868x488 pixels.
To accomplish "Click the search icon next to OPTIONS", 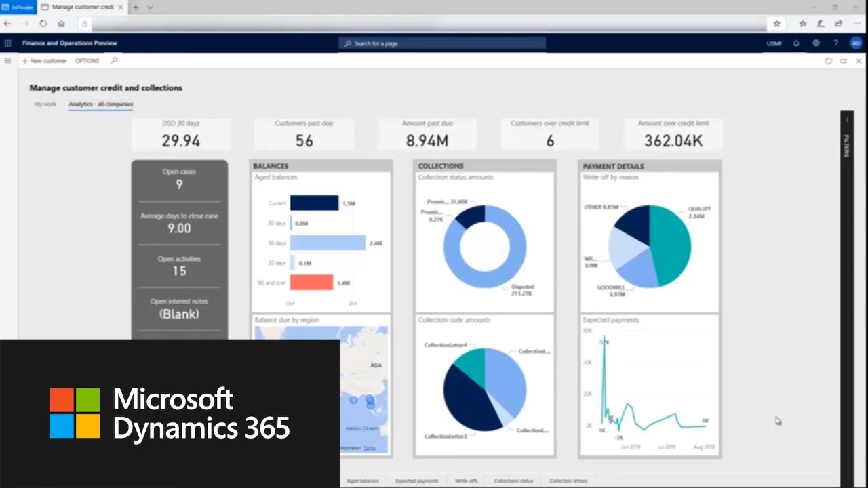I will (114, 61).
